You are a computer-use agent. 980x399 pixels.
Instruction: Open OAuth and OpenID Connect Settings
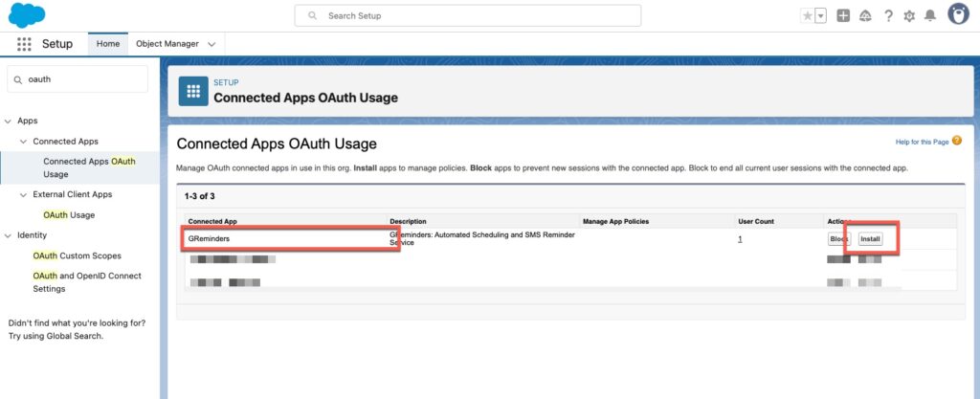(x=87, y=282)
